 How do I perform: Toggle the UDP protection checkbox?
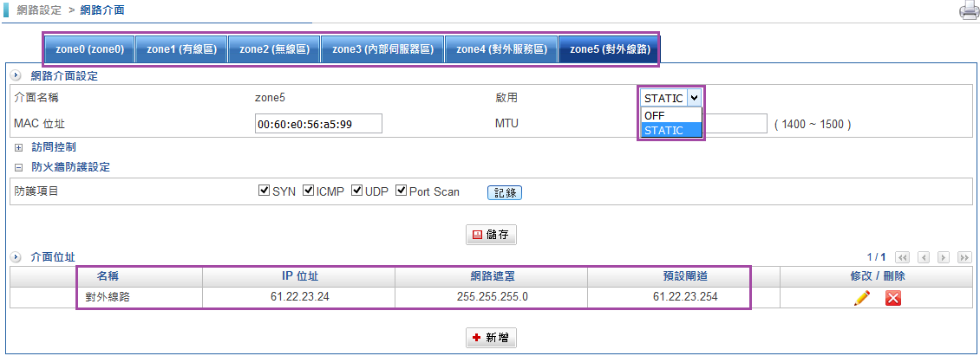pyautogui.click(x=356, y=191)
